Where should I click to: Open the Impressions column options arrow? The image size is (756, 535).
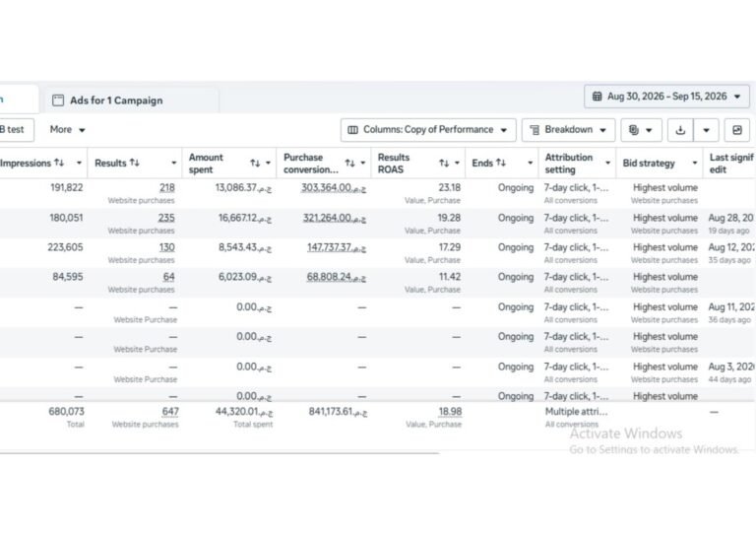(x=79, y=163)
